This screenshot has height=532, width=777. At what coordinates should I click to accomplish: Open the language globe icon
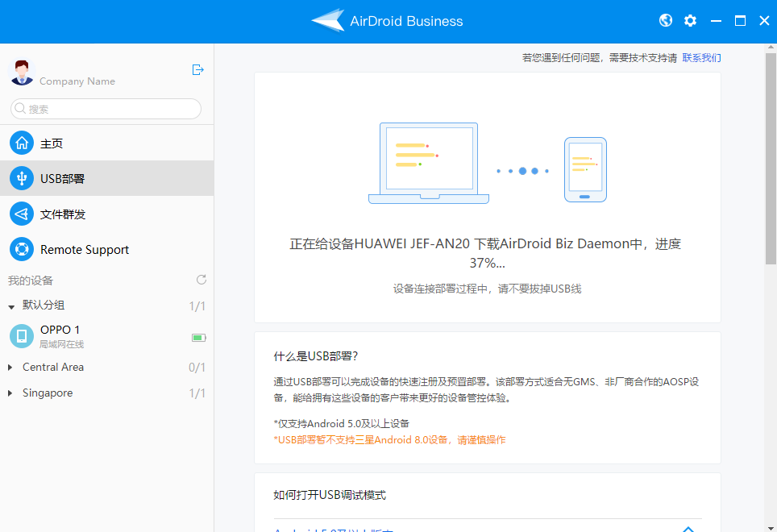pyautogui.click(x=666, y=20)
